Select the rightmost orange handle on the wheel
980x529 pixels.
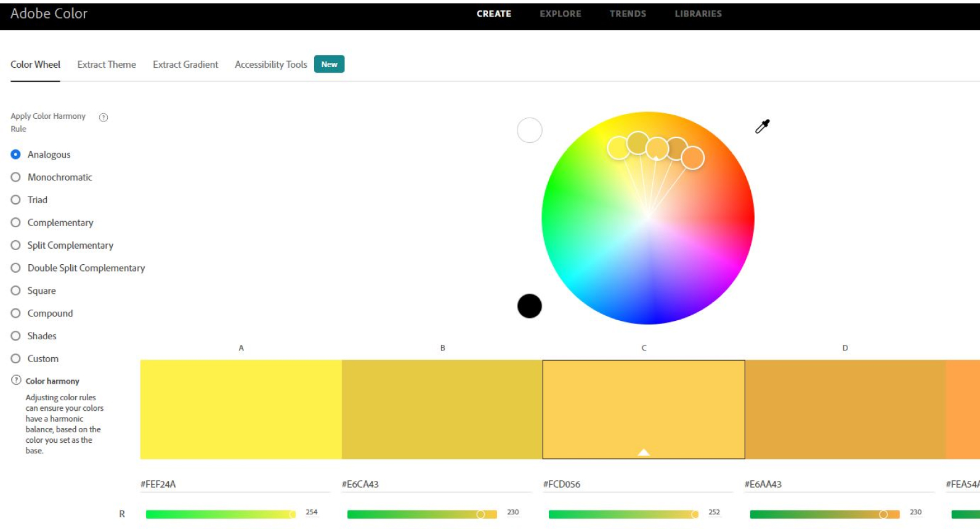pyautogui.click(x=693, y=158)
